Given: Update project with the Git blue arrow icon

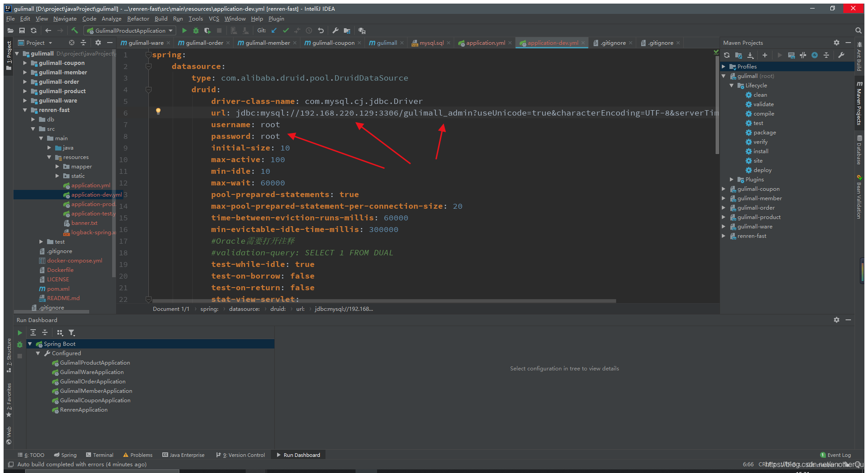Looking at the screenshot, I should 274,30.
